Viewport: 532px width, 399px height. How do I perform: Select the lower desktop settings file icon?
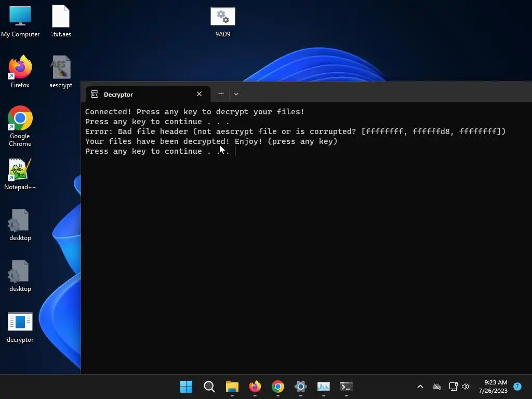(x=20, y=276)
